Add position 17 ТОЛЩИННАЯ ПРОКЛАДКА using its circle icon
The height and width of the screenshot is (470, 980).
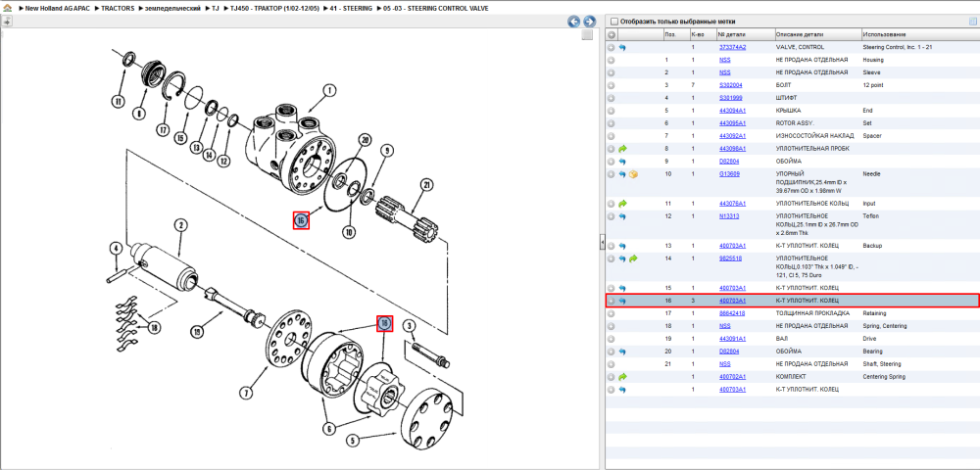(612, 313)
